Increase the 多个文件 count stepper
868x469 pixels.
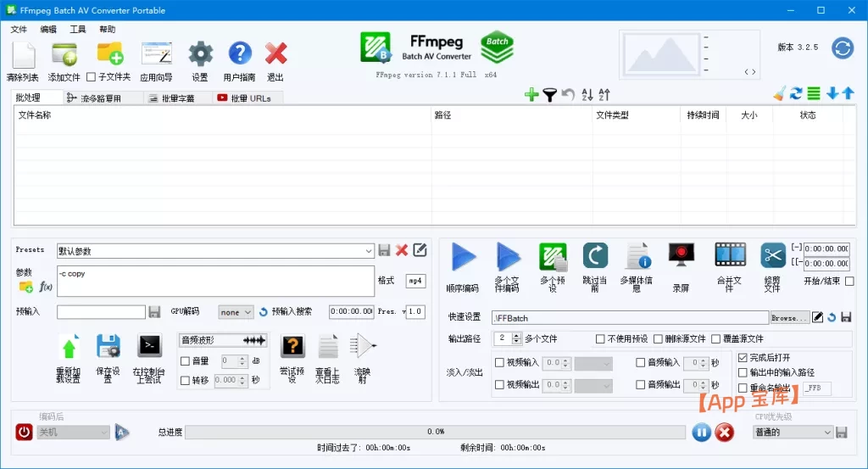coord(516,336)
